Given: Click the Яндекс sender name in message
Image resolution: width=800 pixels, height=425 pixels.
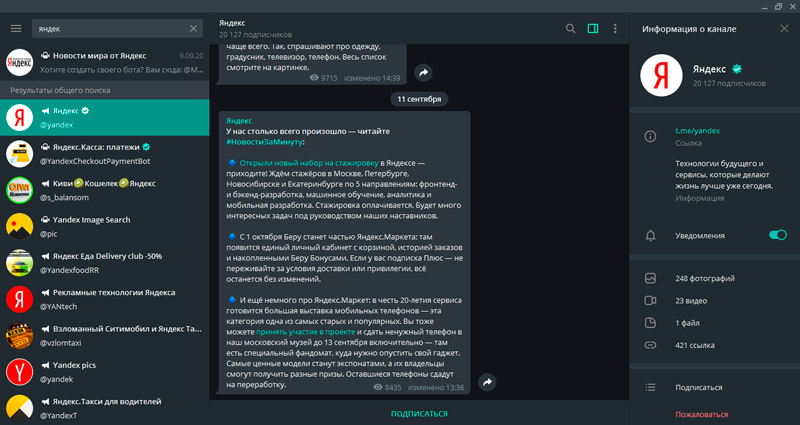Looking at the screenshot, I should [239, 120].
